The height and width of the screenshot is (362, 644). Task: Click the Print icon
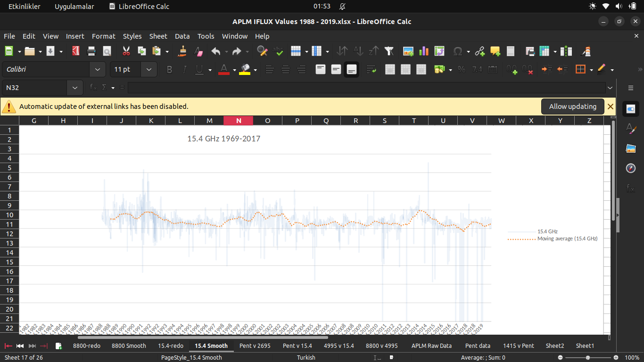[91, 51]
